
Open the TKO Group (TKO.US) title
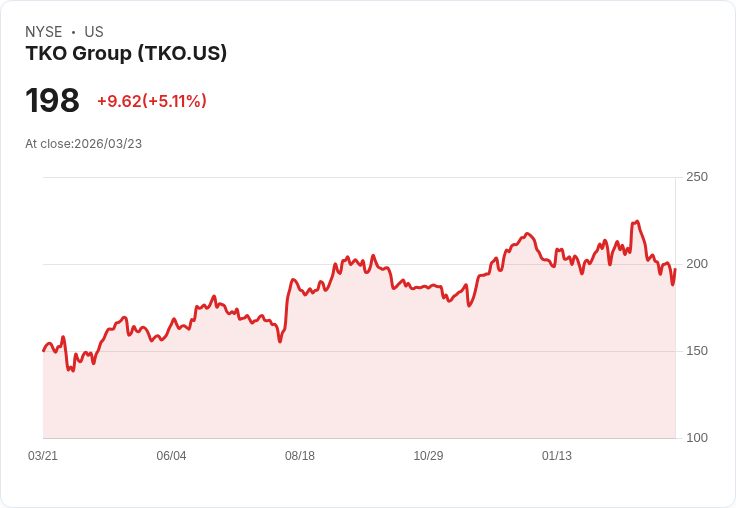pyautogui.click(x=126, y=53)
